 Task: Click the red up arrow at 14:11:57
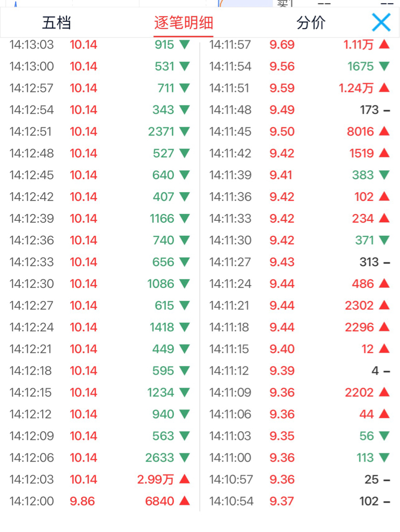(x=384, y=45)
